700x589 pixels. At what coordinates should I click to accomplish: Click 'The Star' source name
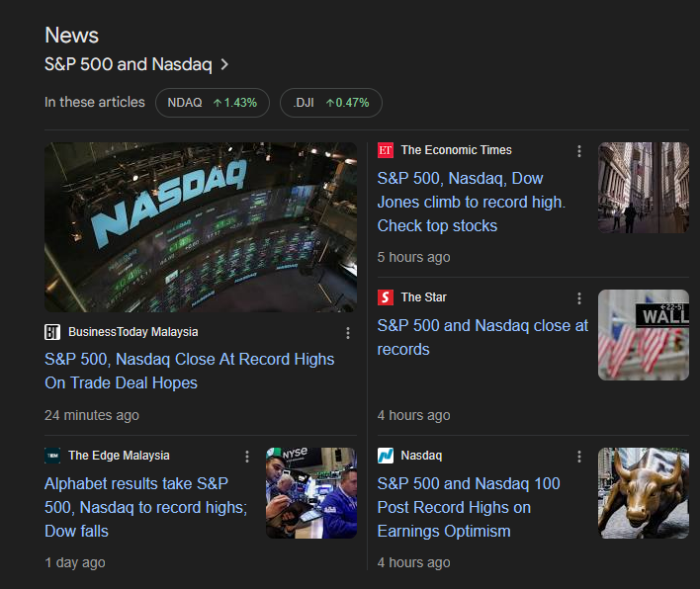[x=424, y=297]
